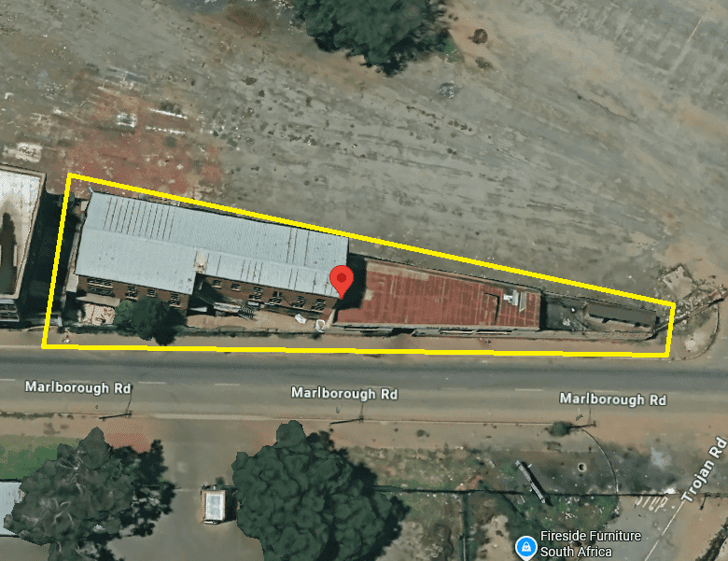The width and height of the screenshot is (728, 561).
Task: Click the rightmost Marlborough Rd label
Action: click(x=613, y=399)
